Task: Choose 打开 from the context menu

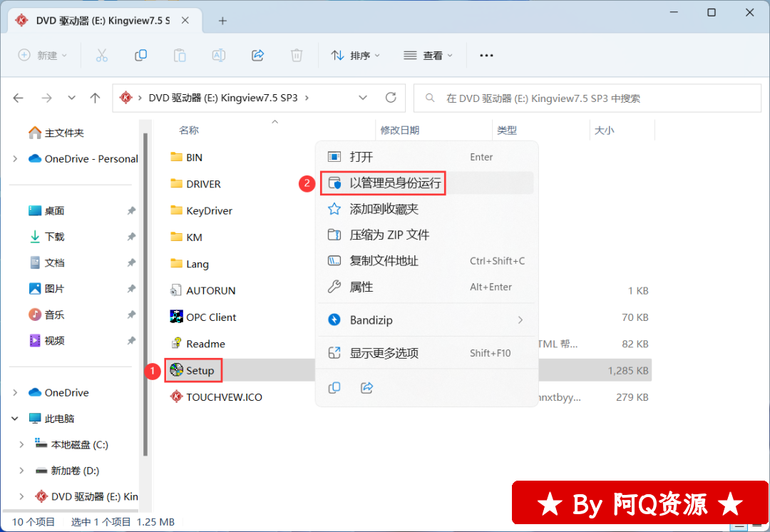Action: pos(426,157)
